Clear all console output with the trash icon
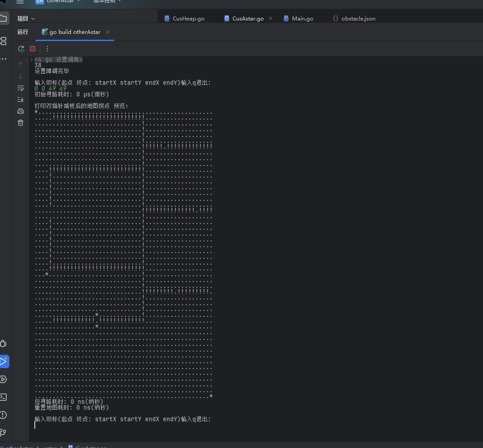Viewport: 483px width, 448px height. click(21, 123)
